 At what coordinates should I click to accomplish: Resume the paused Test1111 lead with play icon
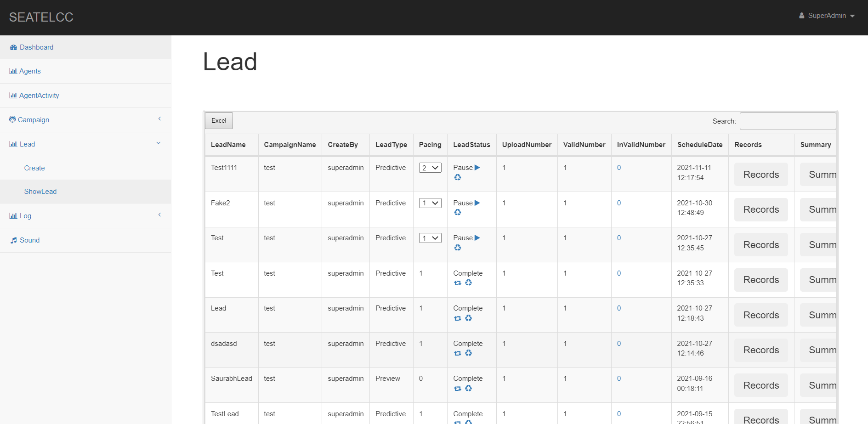(x=477, y=168)
